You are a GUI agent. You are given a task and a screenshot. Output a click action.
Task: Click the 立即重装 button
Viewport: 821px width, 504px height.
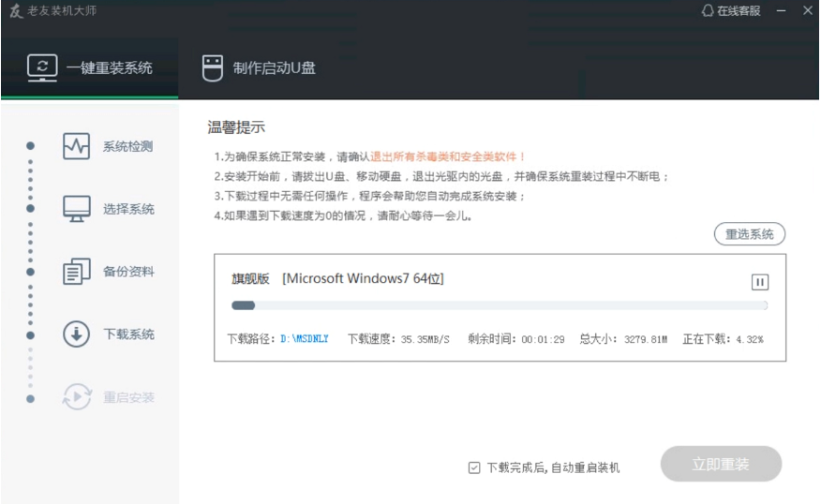(721, 464)
